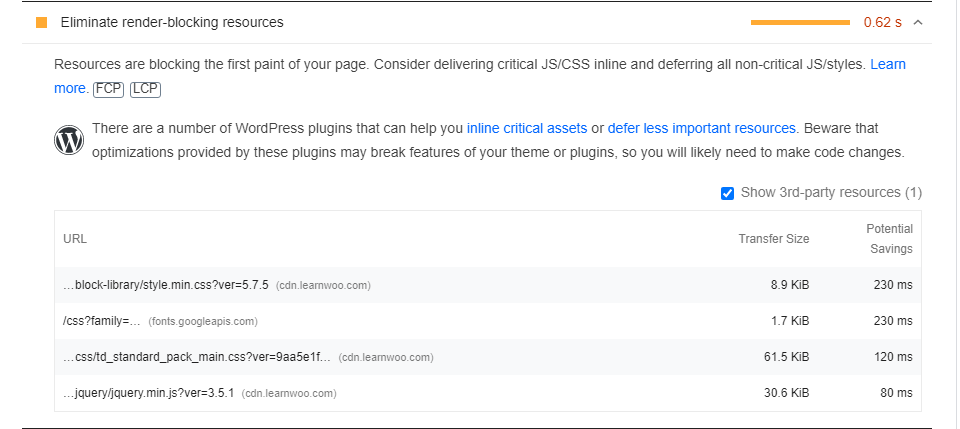Open the fonts.googleapis.com css?family resource URL
960x429 pixels.
101,321
